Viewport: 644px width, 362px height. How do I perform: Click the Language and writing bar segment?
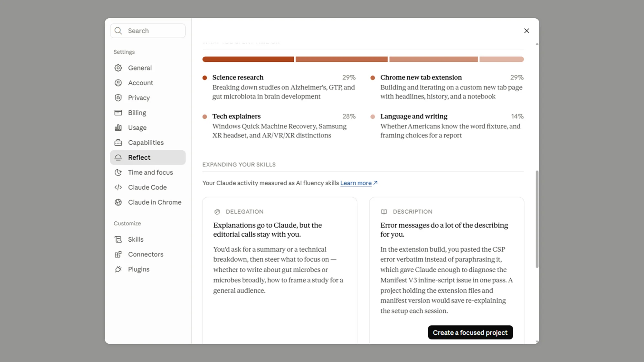(501, 59)
